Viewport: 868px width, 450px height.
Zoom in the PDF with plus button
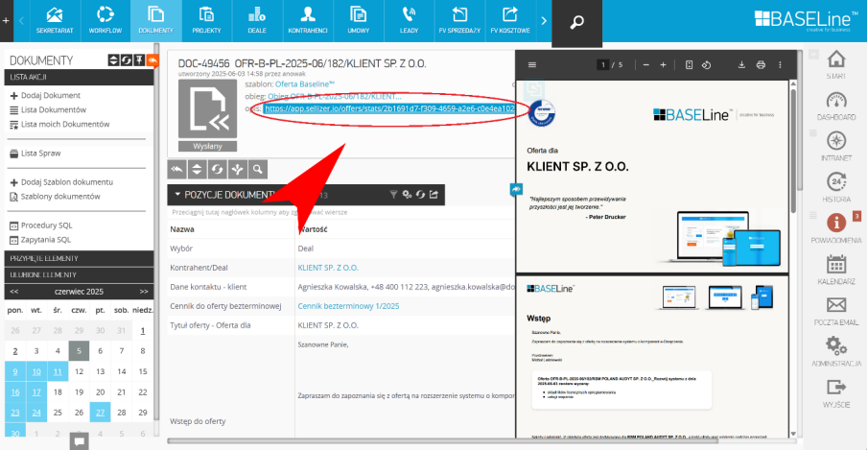[x=663, y=65]
